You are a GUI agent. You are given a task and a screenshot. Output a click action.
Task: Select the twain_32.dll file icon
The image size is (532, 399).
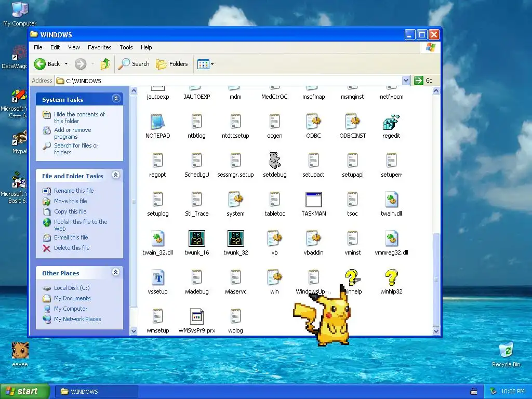157,238
